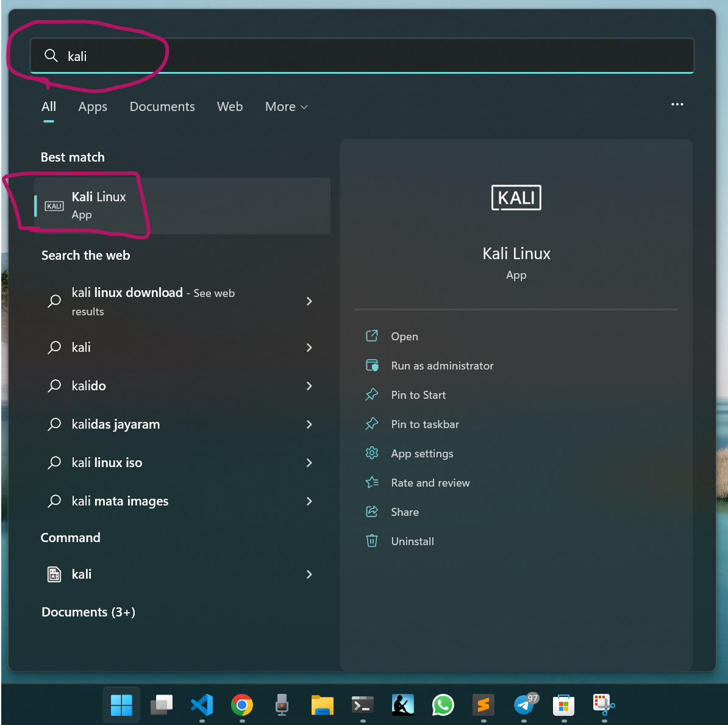Click the Windows Start button in taskbar
728x725 pixels.
coord(121,705)
